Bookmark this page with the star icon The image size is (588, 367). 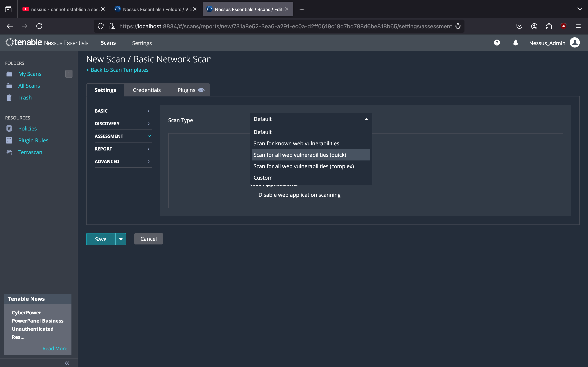point(458,26)
